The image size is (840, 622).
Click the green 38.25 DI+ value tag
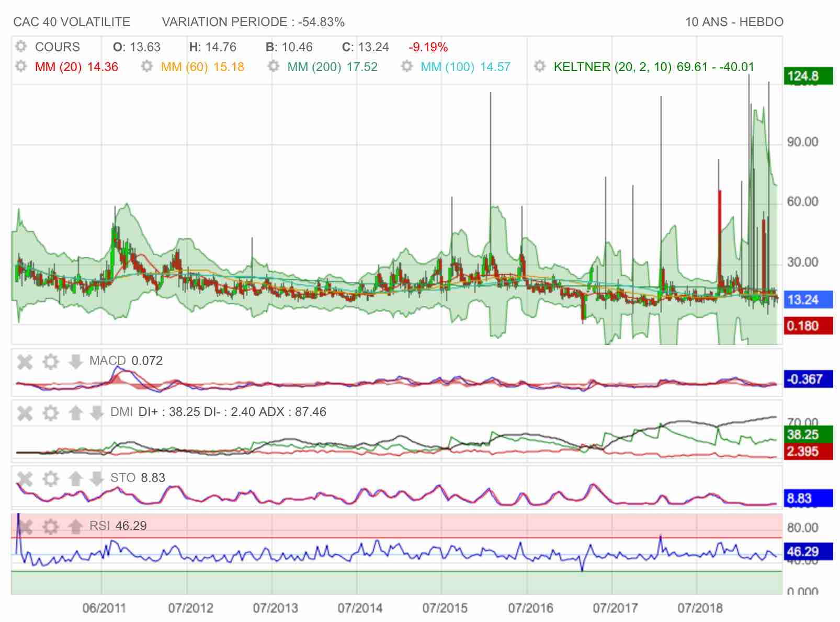pyautogui.click(x=808, y=434)
